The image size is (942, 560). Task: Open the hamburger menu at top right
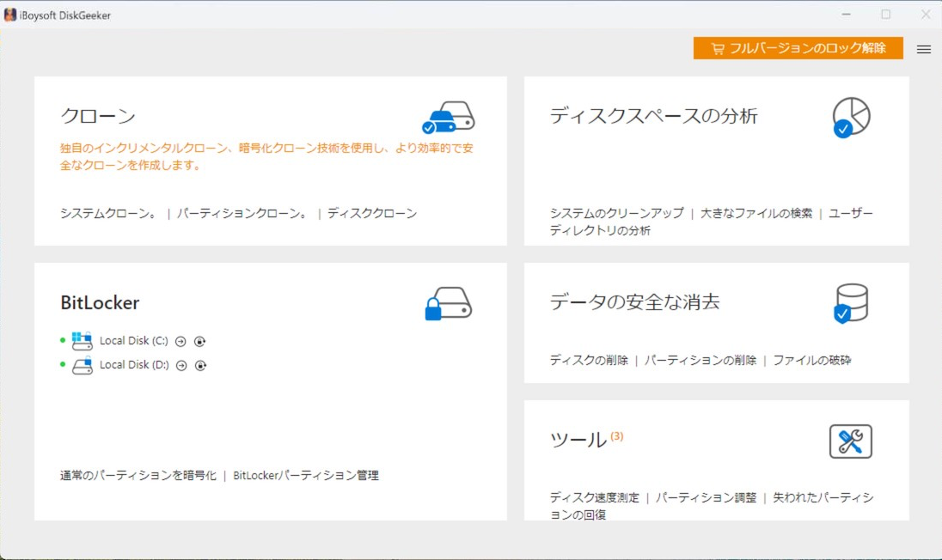coord(923,49)
